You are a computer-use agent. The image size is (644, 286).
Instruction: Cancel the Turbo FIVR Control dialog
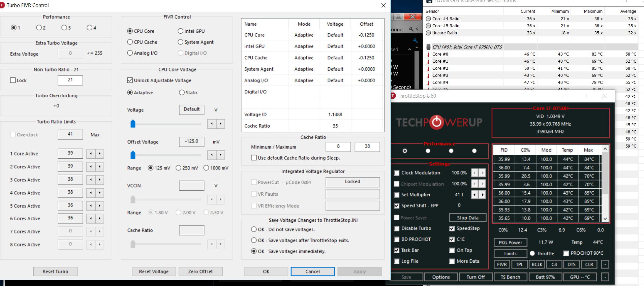pyautogui.click(x=313, y=272)
